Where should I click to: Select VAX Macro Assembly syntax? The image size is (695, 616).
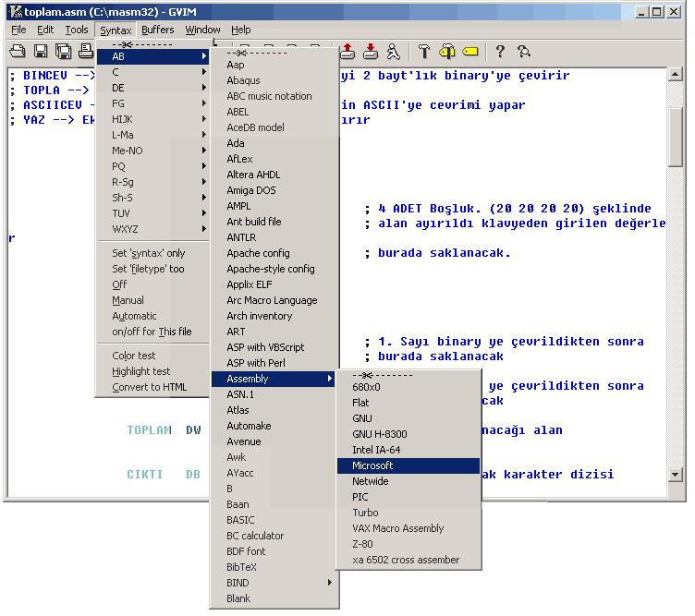point(408,528)
